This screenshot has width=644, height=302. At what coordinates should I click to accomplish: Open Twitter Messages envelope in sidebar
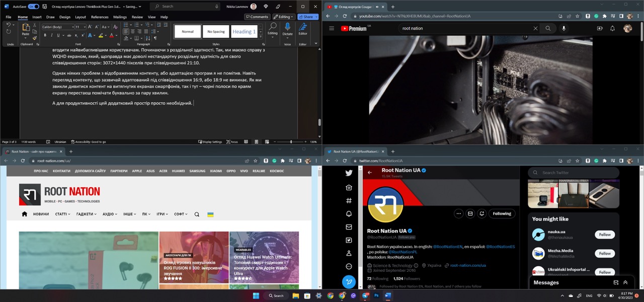click(x=349, y=227)
